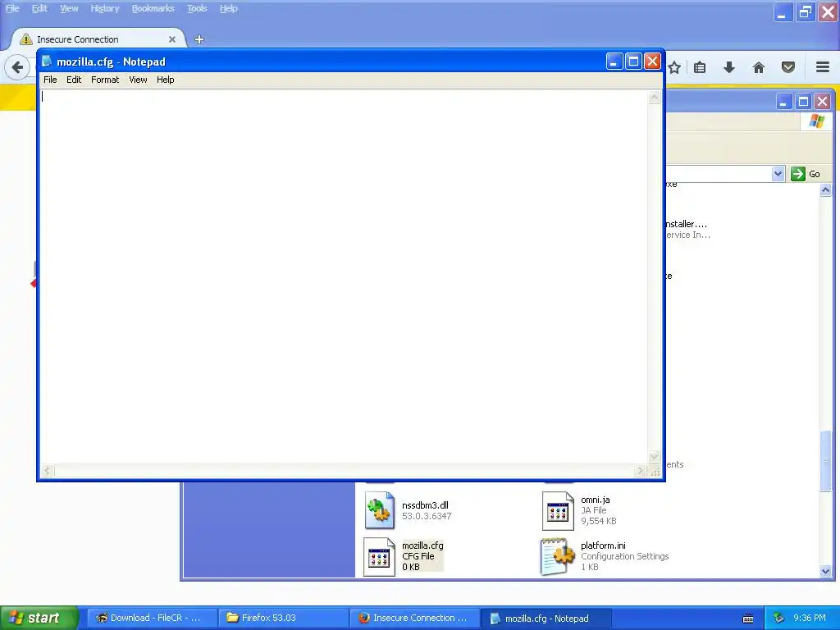Image resolution: width=840 pixels, height=630 pixels.
Task: Switch to Firefox 53.03 folder taskbar item
Action: (x=283, y=618)
